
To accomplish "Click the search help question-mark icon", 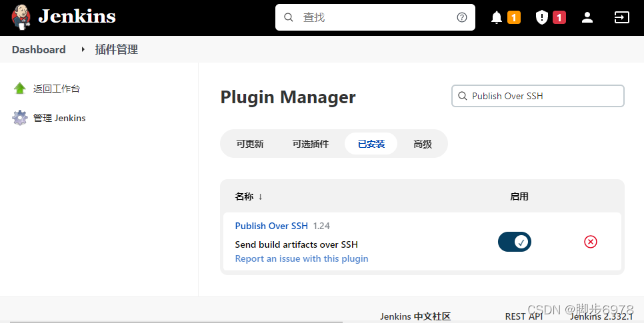I will click(461, 17).
